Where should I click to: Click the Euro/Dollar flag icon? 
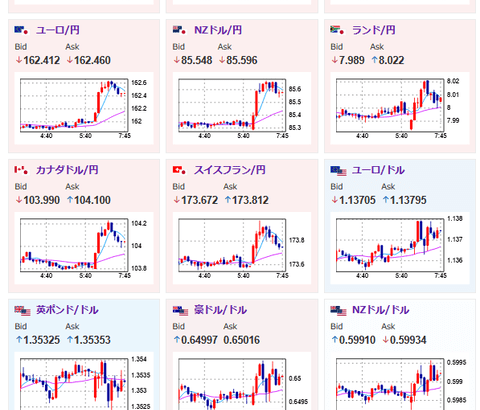click(338, 171)
